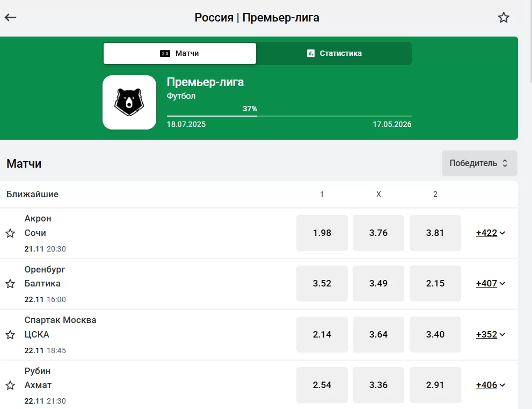The image size is (532, 409).
Task: Expand +422 markets for Акрон–Сочи
Action: 490,233
